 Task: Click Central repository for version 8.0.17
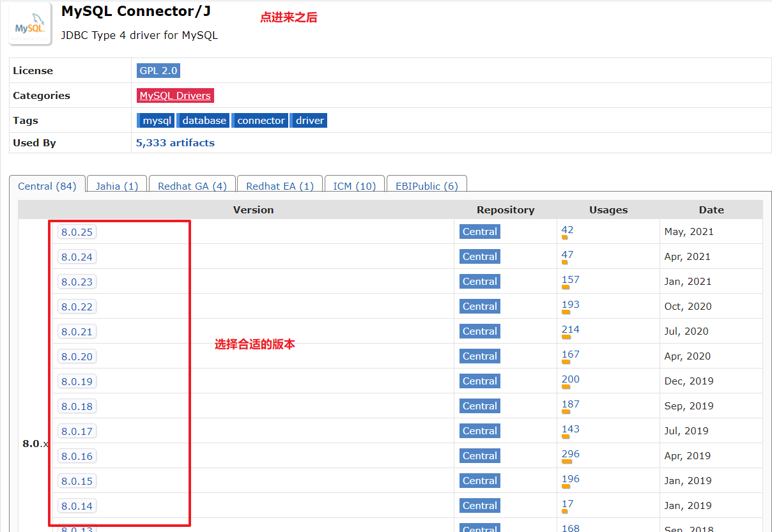point(480,430)
